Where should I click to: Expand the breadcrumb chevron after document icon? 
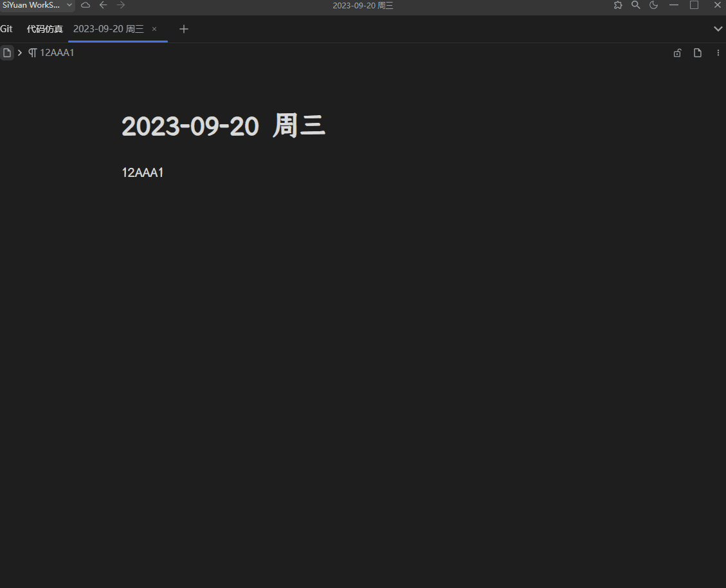click(19, 53)
